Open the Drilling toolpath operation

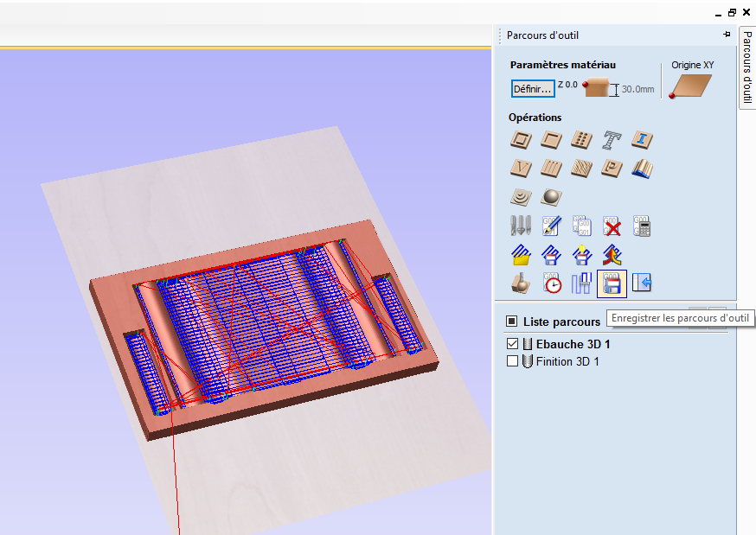(x=581, y=140)
